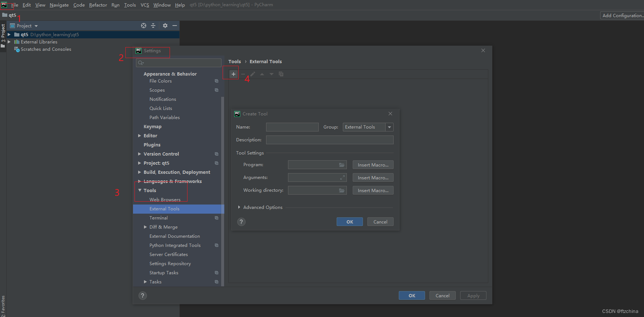
Task: Click Insert Macro for Working directory
Action: 373,190
